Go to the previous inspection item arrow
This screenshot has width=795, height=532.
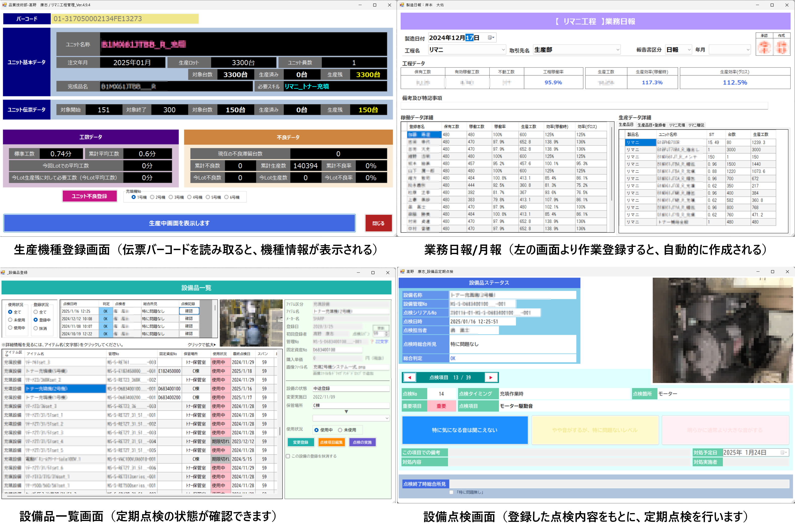[x=410, y=377]
